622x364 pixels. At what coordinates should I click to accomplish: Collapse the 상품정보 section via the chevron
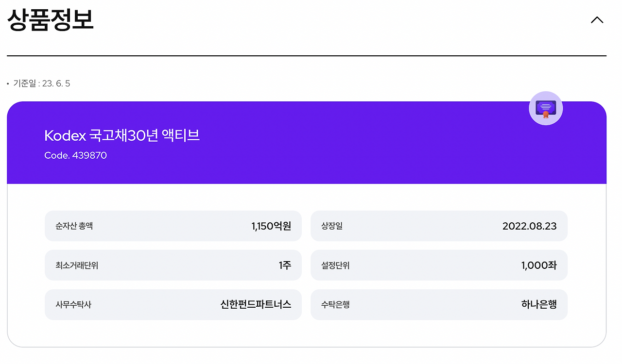[x=597, y=20]
